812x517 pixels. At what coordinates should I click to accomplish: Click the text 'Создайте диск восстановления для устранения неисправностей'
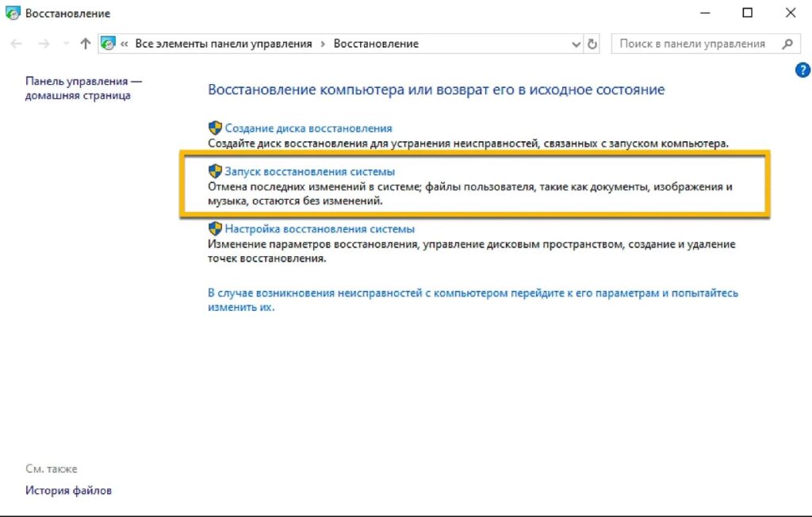point(373,144)
